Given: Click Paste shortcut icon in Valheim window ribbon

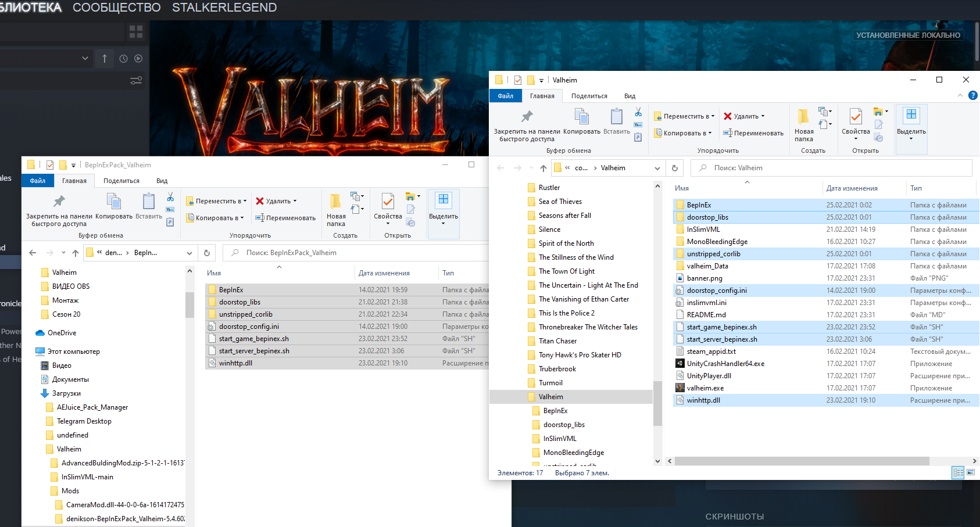Looking at the screenshot, I should click(638, 137).
